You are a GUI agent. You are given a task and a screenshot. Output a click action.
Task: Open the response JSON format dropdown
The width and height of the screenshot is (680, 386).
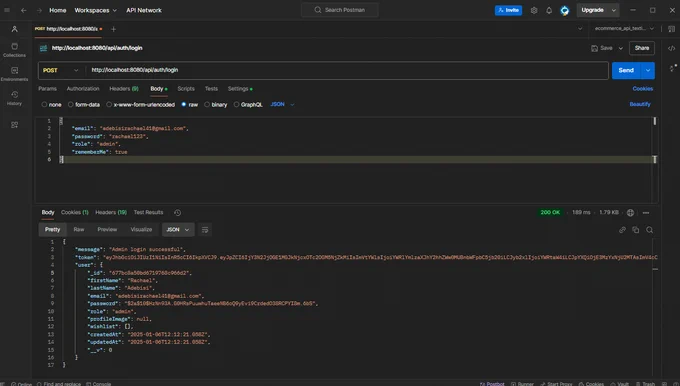[x=178, y=230]
